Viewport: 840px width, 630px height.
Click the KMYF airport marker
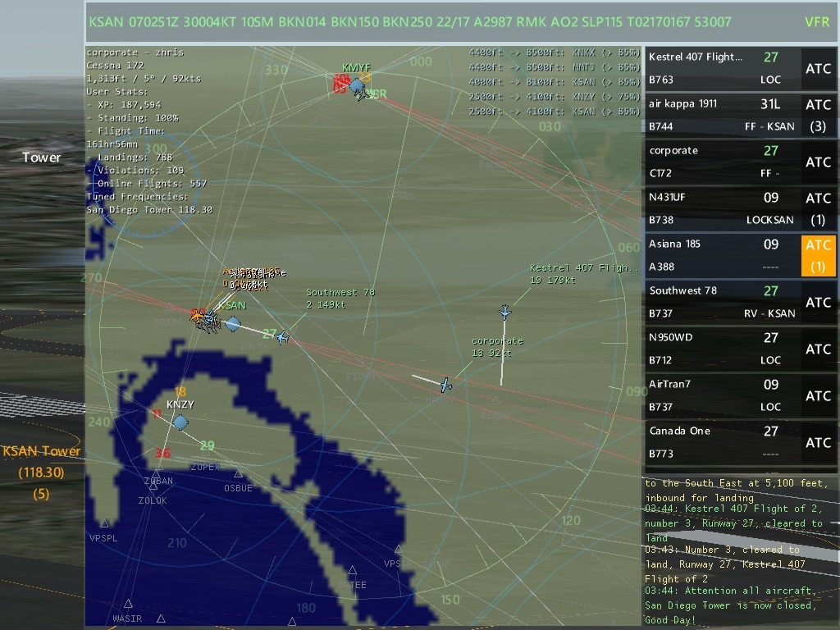click(357, 84)
